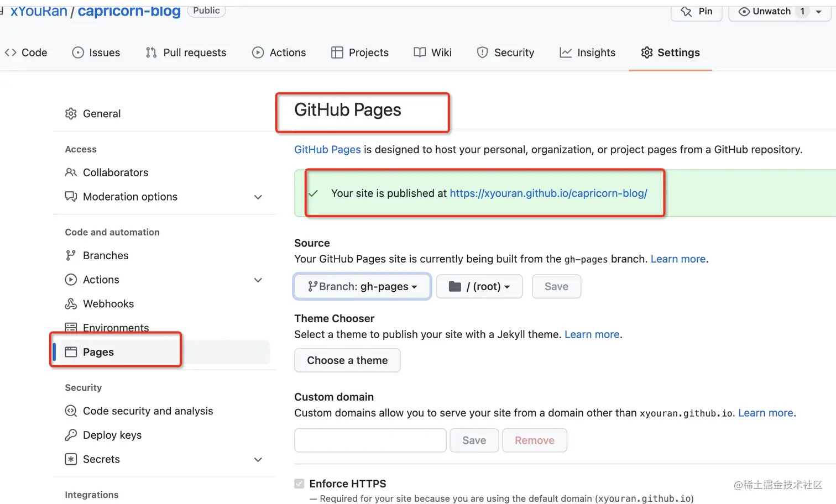This screenshot has height=504, width=836.
Task: Switch to the Actions repository tab
Action: coord(279,53)
